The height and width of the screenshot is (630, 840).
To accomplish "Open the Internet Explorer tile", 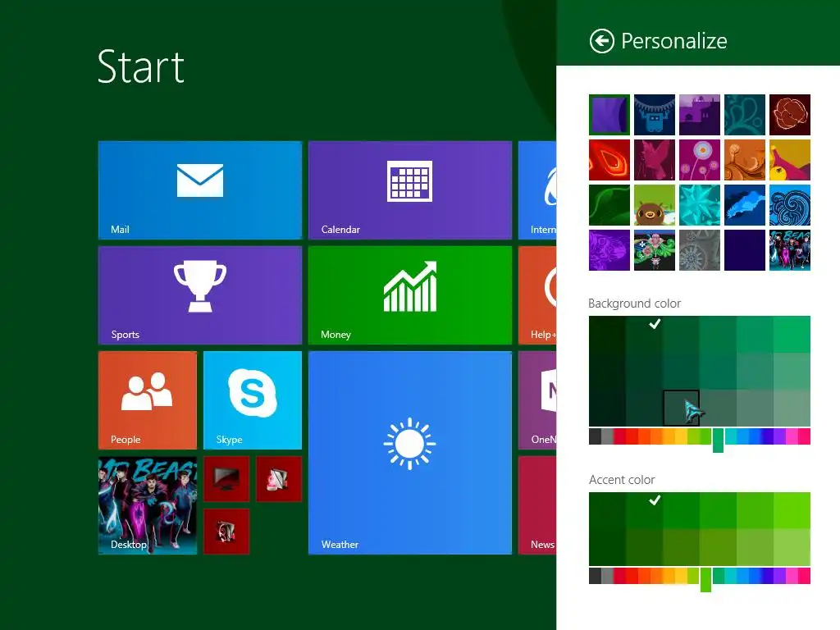I will point(537,190).
